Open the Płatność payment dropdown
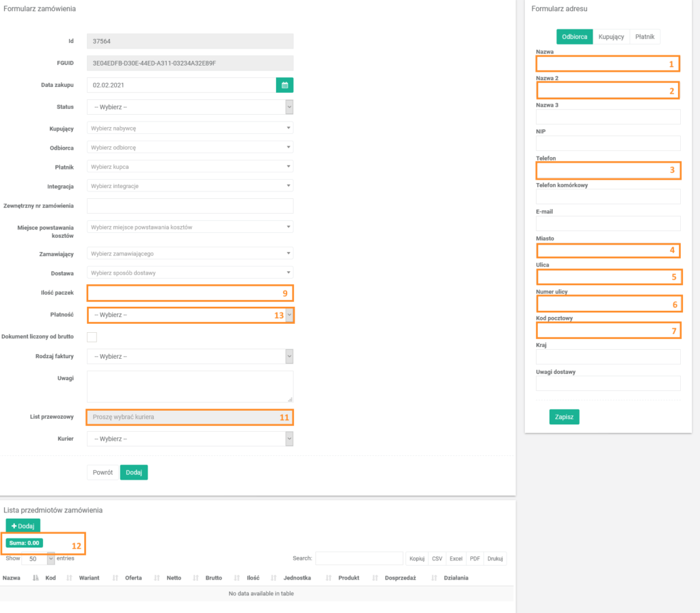The height and width of the screenshot is (613, 700). click(189, 315)
